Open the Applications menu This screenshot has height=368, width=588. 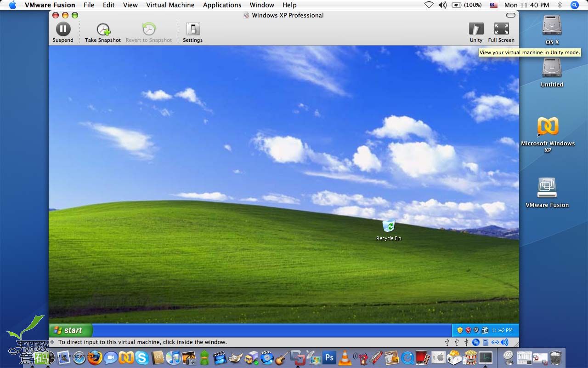point(222,5)
